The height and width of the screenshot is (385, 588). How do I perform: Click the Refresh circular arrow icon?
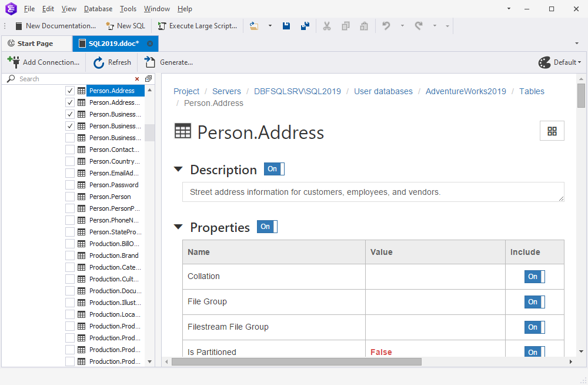coord(99,63)
